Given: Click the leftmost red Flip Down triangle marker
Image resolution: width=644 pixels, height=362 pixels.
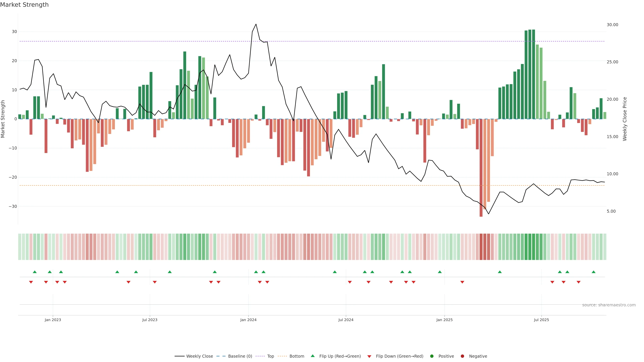Looking at the screenshot, I should (x=31, y=282).
